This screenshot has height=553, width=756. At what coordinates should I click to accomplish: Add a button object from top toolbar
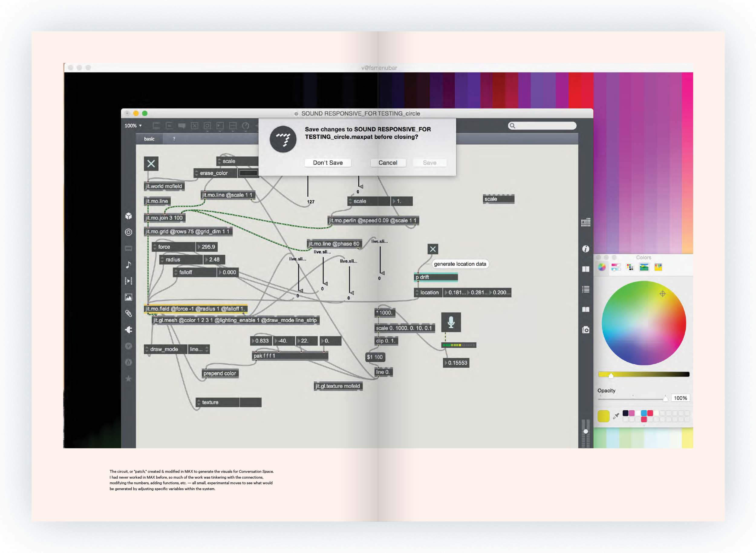tap(207, 126)
